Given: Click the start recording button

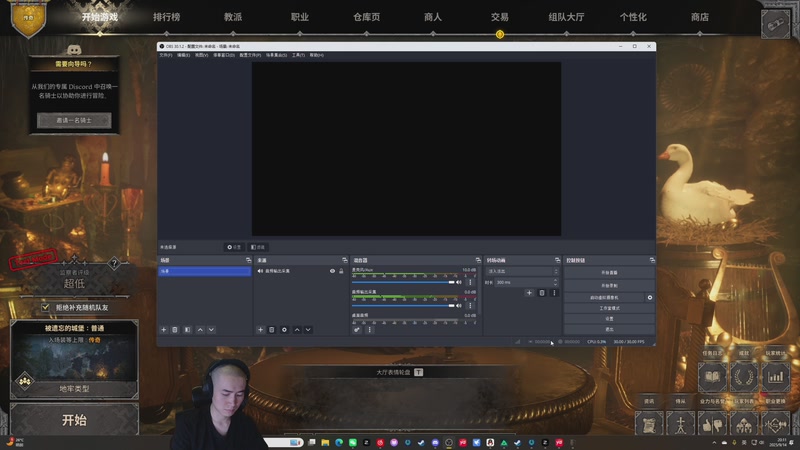Looking at the screenshot, I should click(609, 286).
